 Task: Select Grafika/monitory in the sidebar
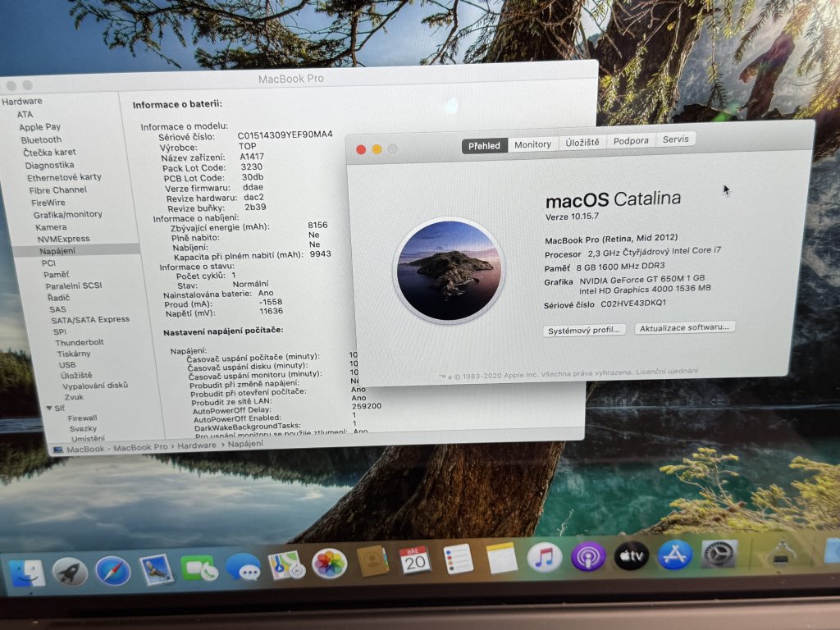point(68,214)
